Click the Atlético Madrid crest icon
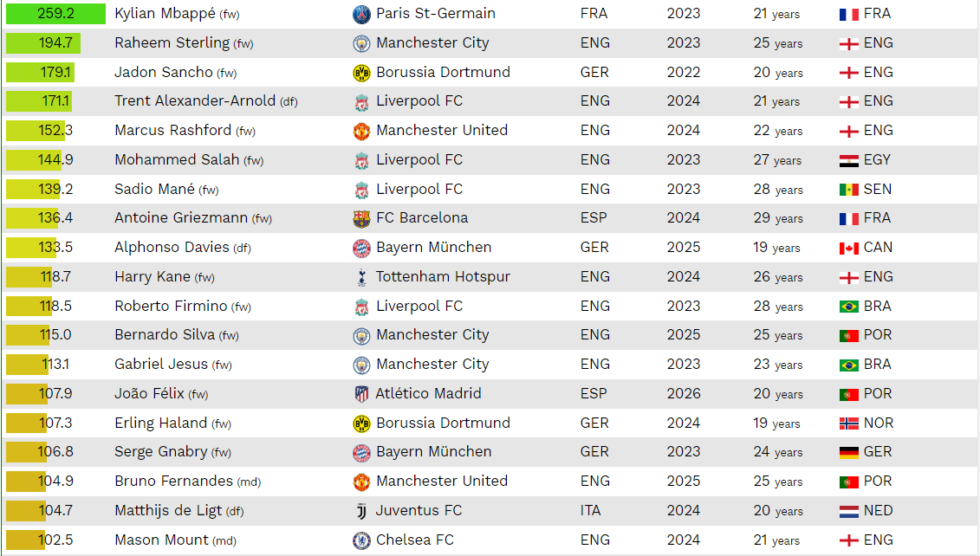 click(361, 394)
